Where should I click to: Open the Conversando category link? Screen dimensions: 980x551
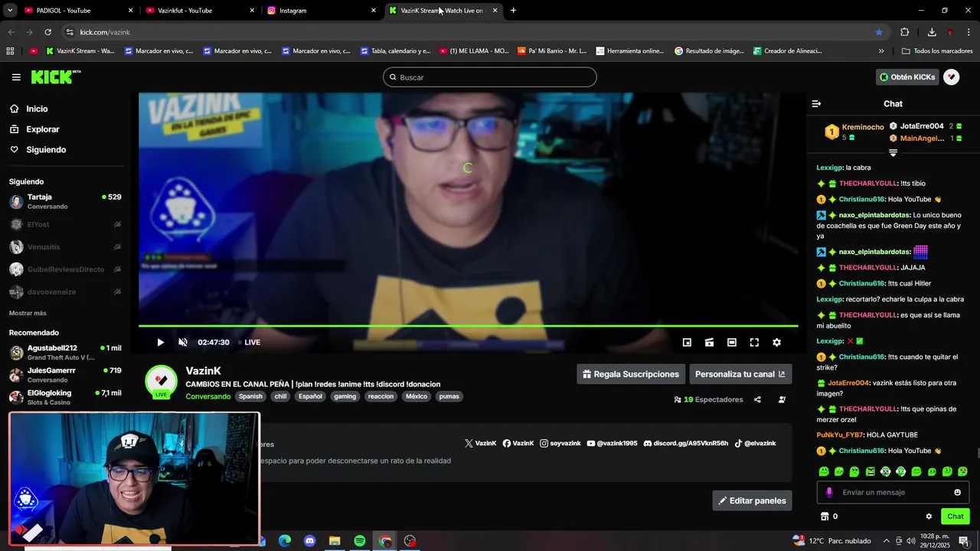pyautogui.click(x=207, y=396)
